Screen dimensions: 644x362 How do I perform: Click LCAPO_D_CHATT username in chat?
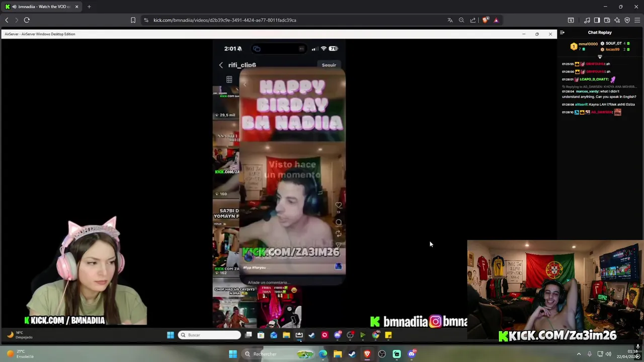coord(594,79)
